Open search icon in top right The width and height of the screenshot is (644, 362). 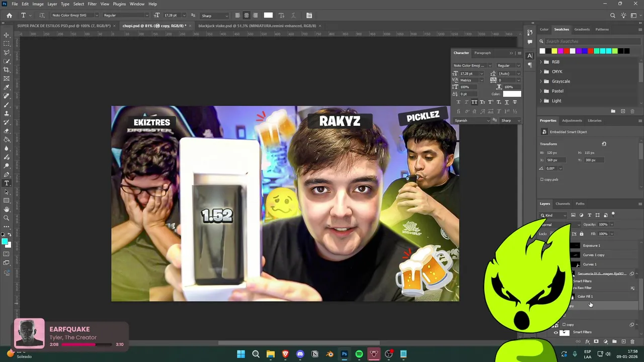[613, 16]
